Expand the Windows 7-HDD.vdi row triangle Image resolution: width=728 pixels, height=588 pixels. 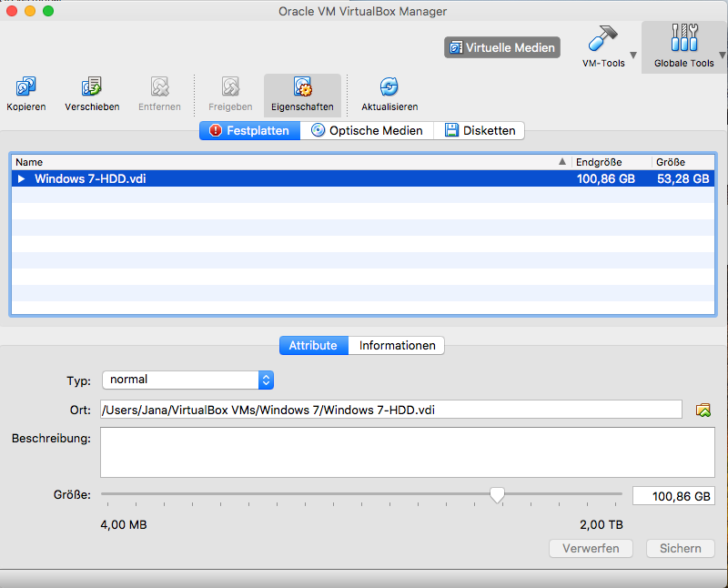(x=21, y=178)
